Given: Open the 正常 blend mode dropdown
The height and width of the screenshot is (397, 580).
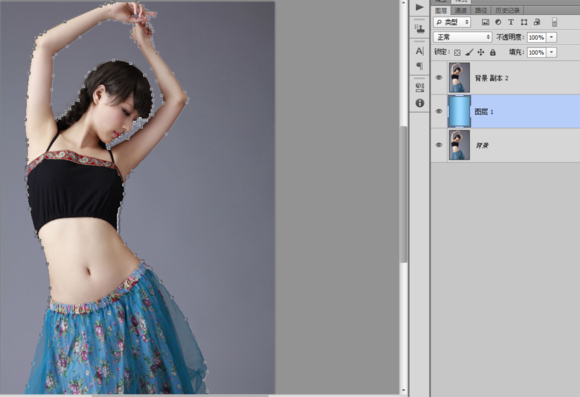Looking at the screenshot, I should [x=463, y=37].
